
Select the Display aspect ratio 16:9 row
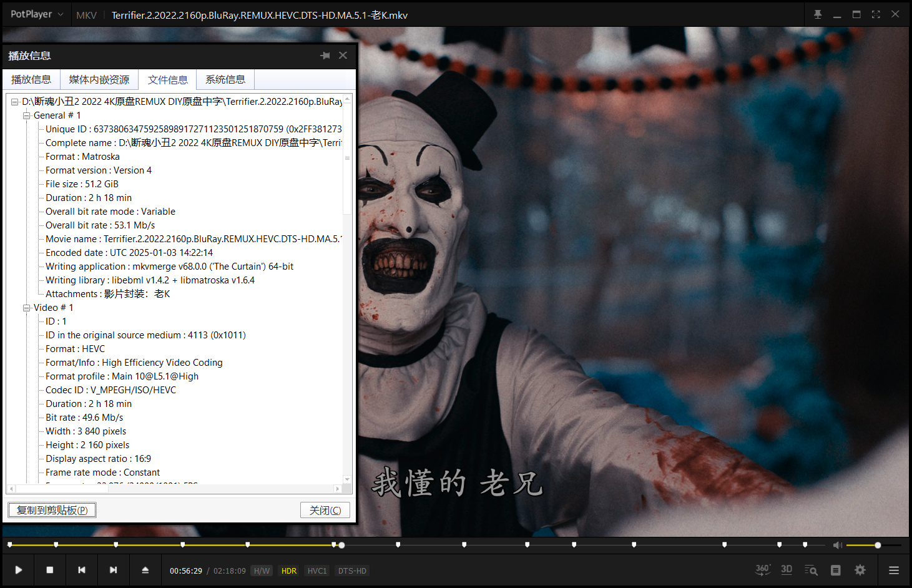pos(98,459)
